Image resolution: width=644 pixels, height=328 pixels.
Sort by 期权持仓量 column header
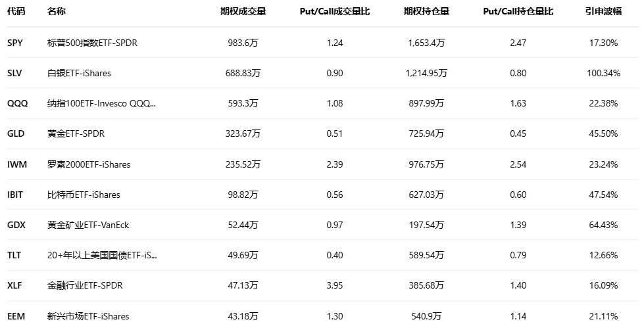426,12
